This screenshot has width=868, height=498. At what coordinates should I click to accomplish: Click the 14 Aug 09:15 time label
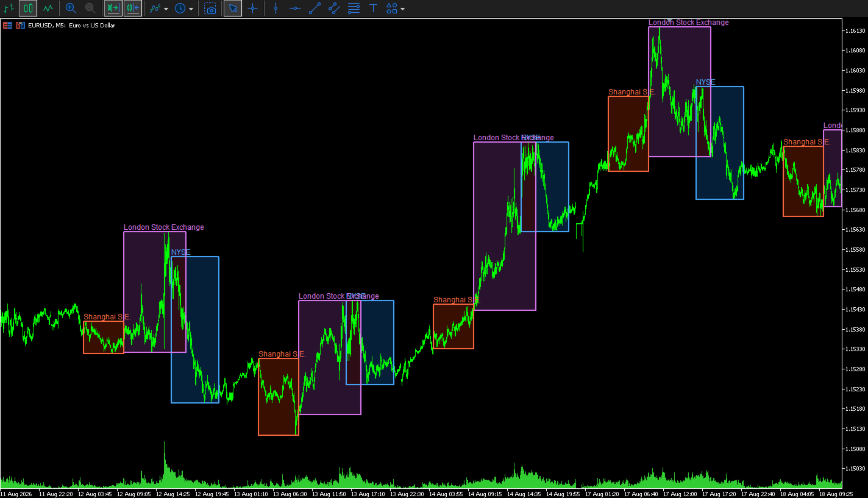pyautogui.click(x=485, y=494)
